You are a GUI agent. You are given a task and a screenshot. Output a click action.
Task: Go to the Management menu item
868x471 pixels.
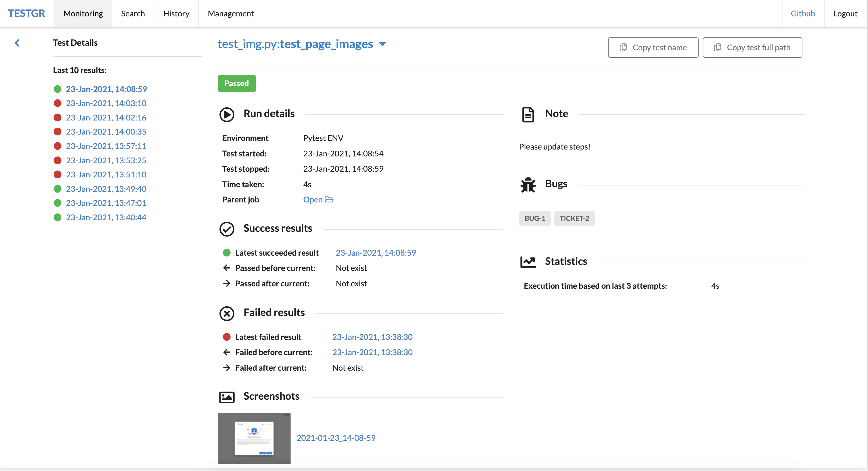pyautogui.click(x=230, y=14)
